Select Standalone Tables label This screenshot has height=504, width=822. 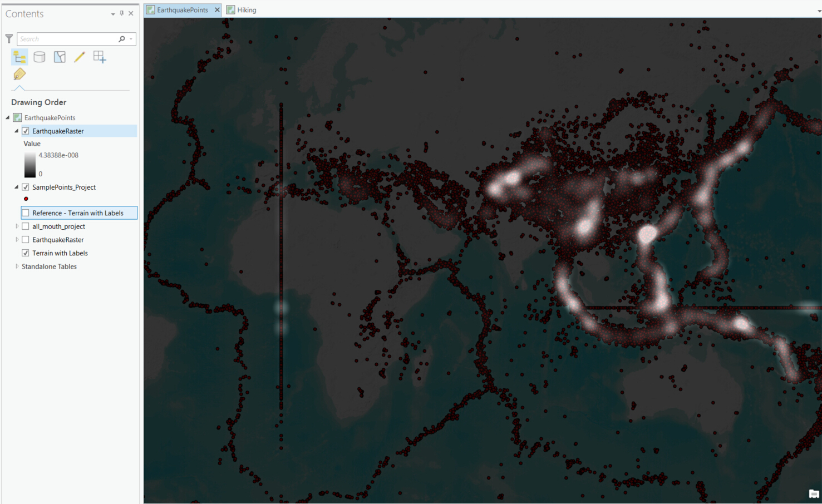click(x=49, y=266)
